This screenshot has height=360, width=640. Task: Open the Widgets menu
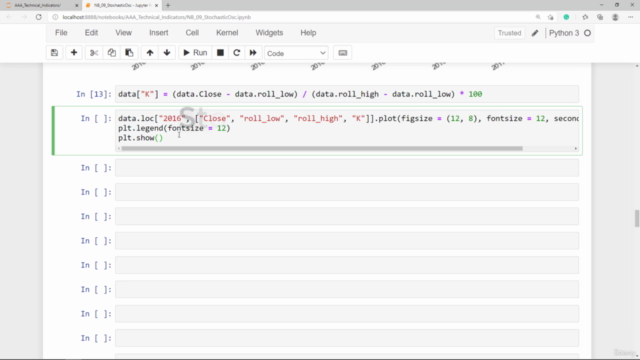tap(269, 33)
